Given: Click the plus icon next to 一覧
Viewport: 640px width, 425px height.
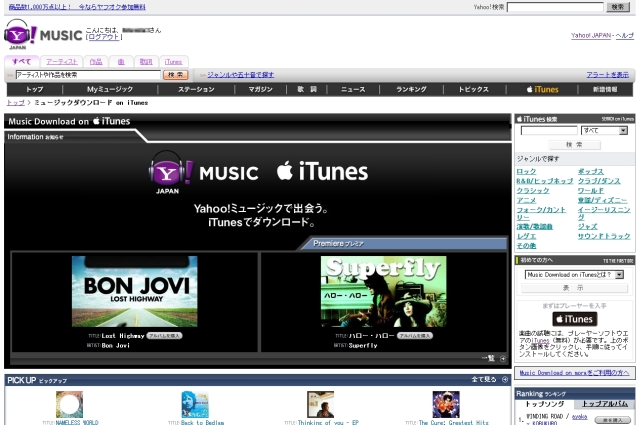Looking at the screenshot, I should pos(503,358).
